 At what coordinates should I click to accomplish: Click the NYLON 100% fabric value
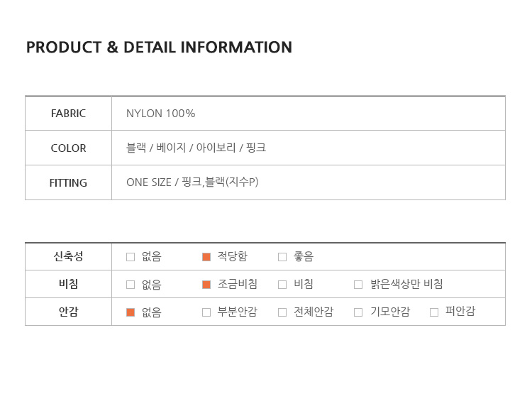pyautogui.click(x=161, y=114)
